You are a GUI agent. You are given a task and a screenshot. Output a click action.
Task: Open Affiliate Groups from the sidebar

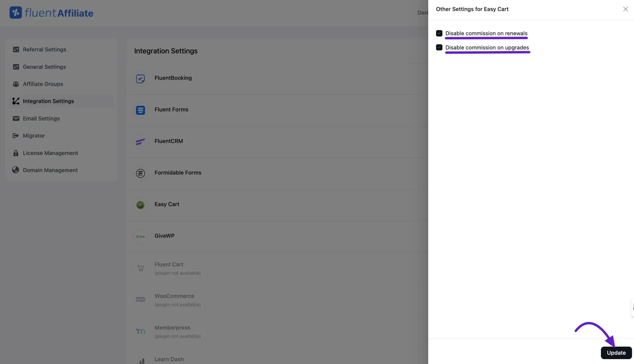click(x=43, y=84)
